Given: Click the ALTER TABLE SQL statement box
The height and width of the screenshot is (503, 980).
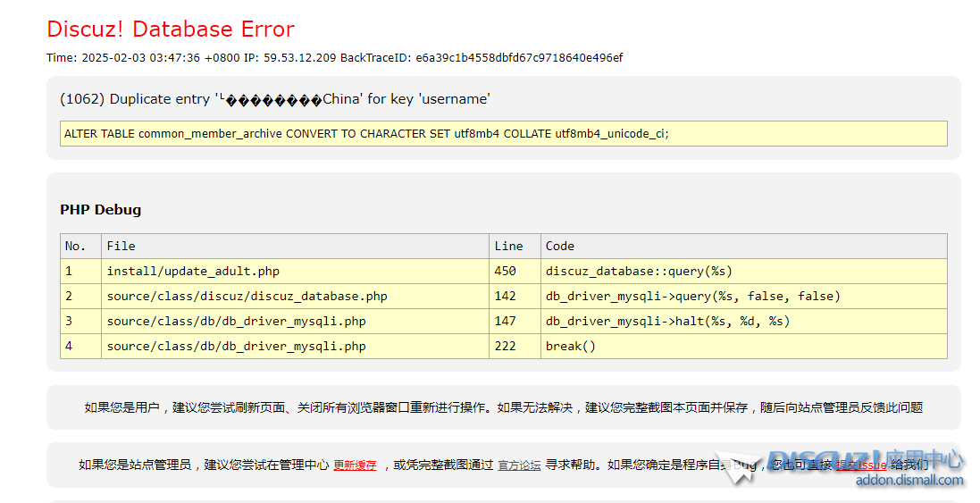Looking at the screenshot, I should pos(503,134).
